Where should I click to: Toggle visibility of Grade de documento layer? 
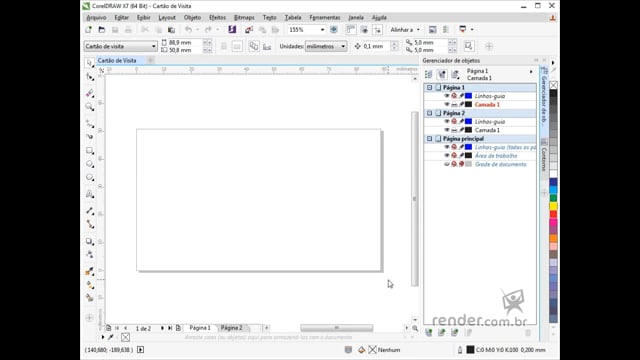[447, 164]
